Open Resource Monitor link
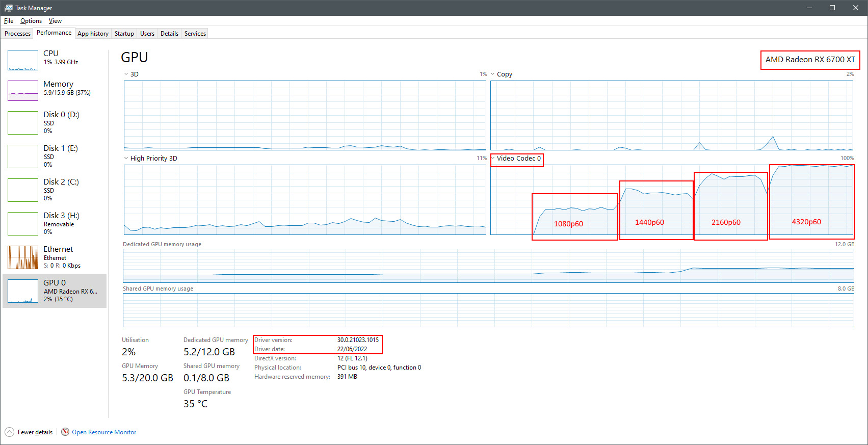This screenshot has height=445, width=868. [x=104, y=432]
